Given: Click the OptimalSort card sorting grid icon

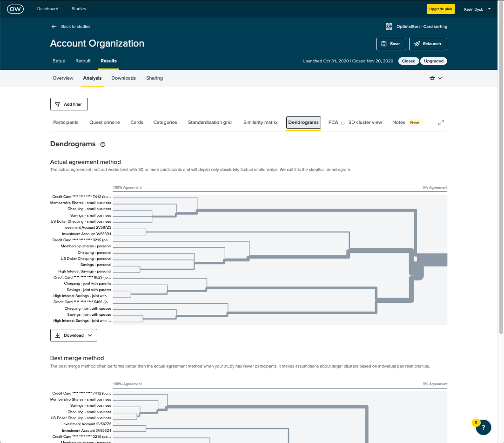Looking at the screenshot, I should 389,26.
